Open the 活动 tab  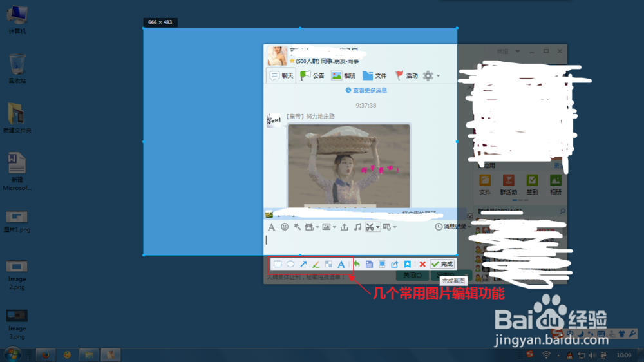[x=406, y=75]
